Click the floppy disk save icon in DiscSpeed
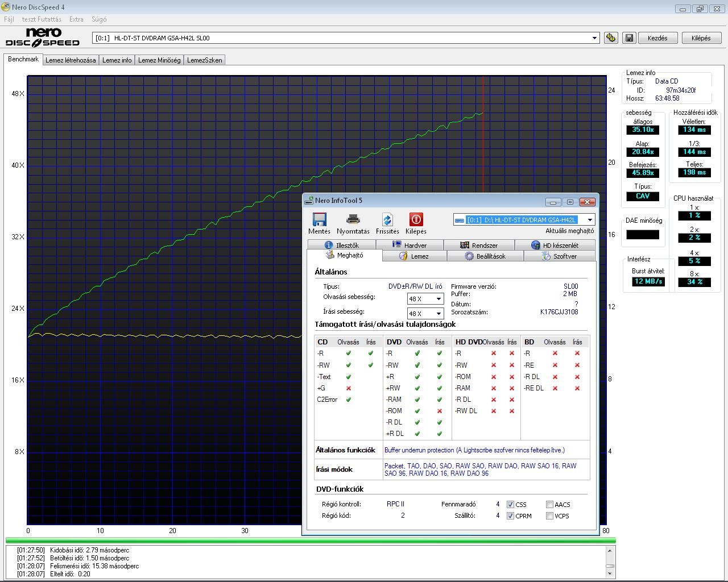The width and height of the screenshot is (728, 582). (x=629, y=38)
